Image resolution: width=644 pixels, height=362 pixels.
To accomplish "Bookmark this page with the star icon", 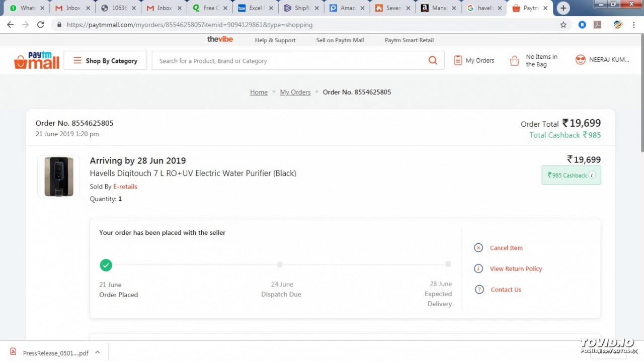I will pos(563,25).
